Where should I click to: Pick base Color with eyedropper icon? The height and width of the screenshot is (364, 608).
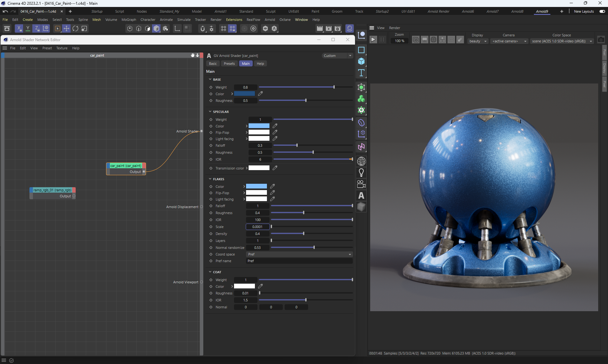(260, 94)
